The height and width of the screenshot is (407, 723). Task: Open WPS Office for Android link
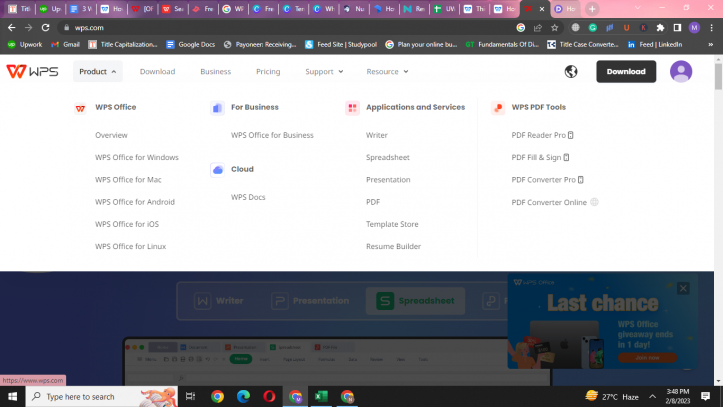135,202
